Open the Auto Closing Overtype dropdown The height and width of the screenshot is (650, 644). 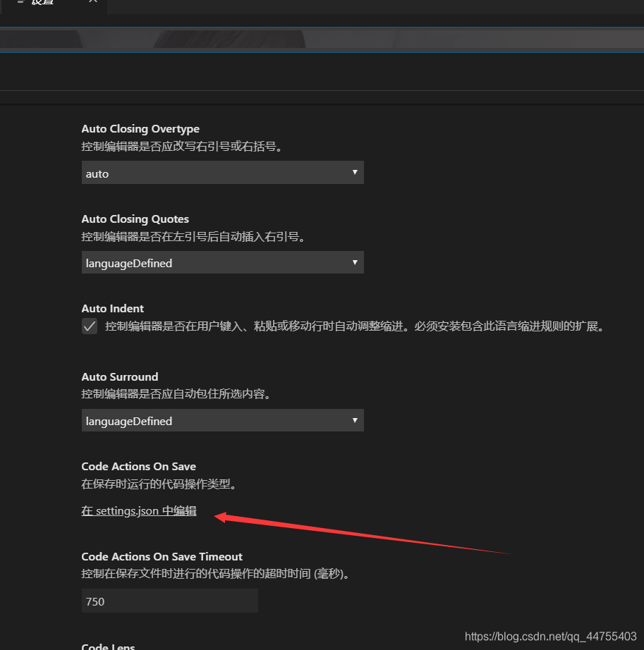point(223,173)
